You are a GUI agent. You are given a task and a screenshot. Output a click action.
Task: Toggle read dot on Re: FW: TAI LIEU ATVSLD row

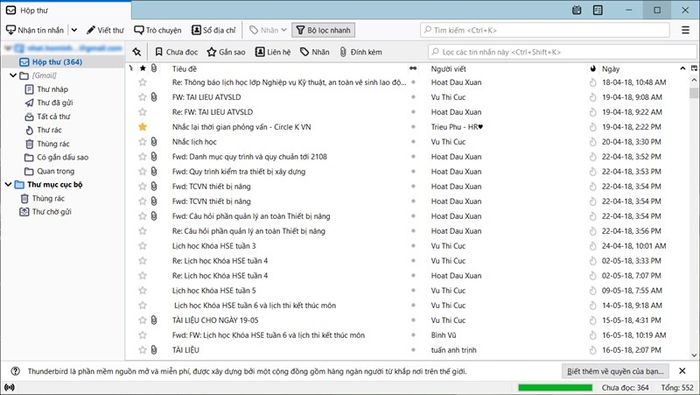coord(413,112)
